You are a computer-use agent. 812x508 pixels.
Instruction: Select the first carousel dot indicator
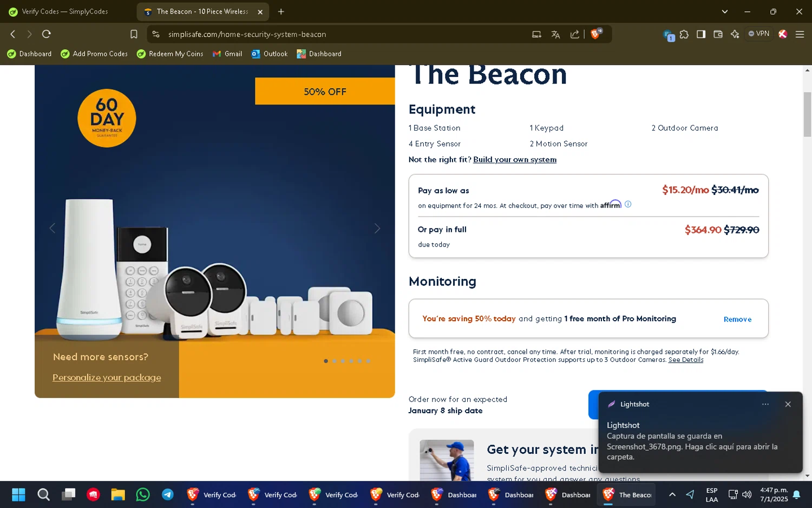[326, 361]
